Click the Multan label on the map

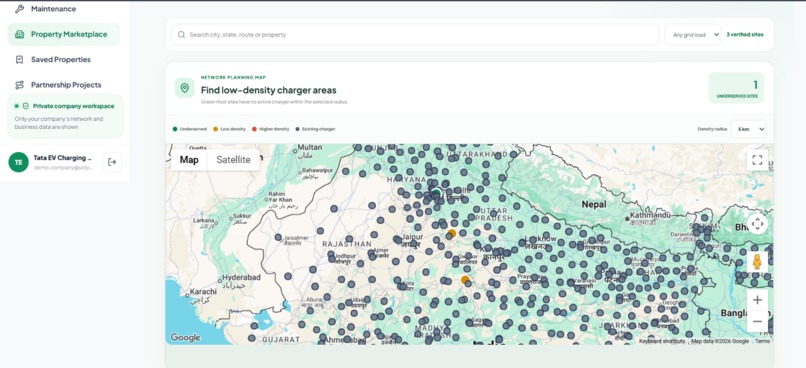(309, 147)
